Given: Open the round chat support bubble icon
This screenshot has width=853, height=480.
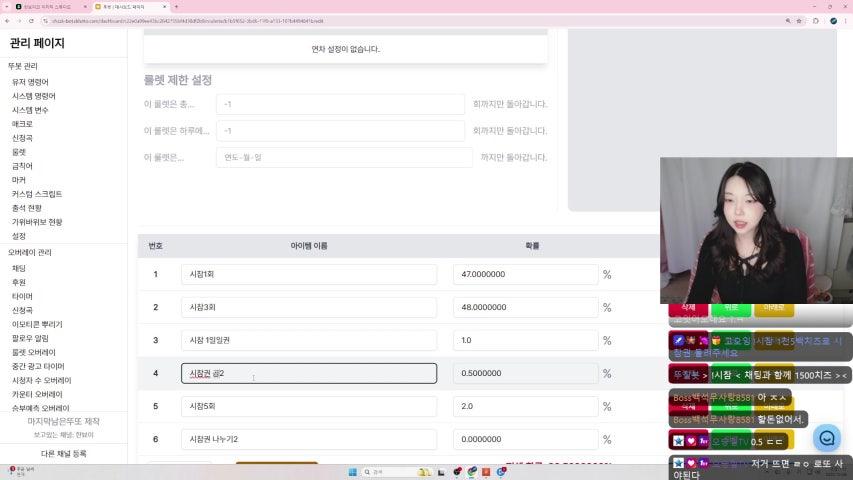Looking at the screenshot, I should click(827, 438).
